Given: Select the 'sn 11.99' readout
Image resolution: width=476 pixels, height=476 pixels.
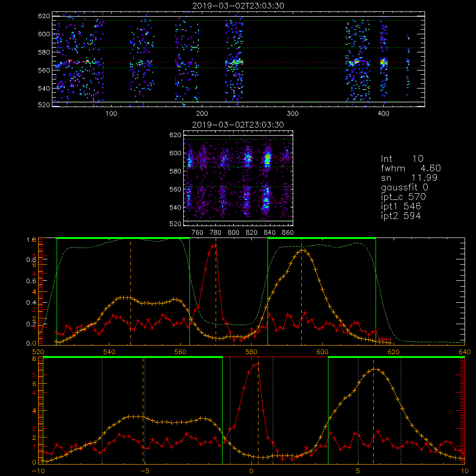Looking at the screenshot, I should coord(409,178).
